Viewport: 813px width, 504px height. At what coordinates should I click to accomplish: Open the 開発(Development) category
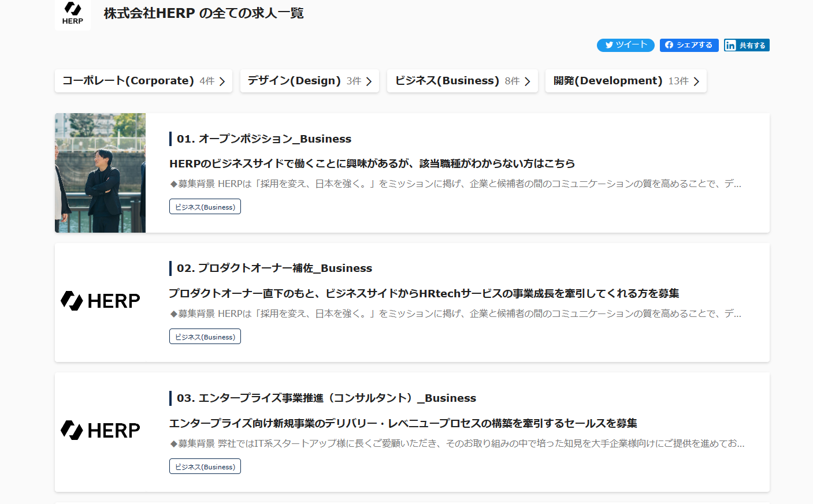pyautogui.click(x=626, y=81)
